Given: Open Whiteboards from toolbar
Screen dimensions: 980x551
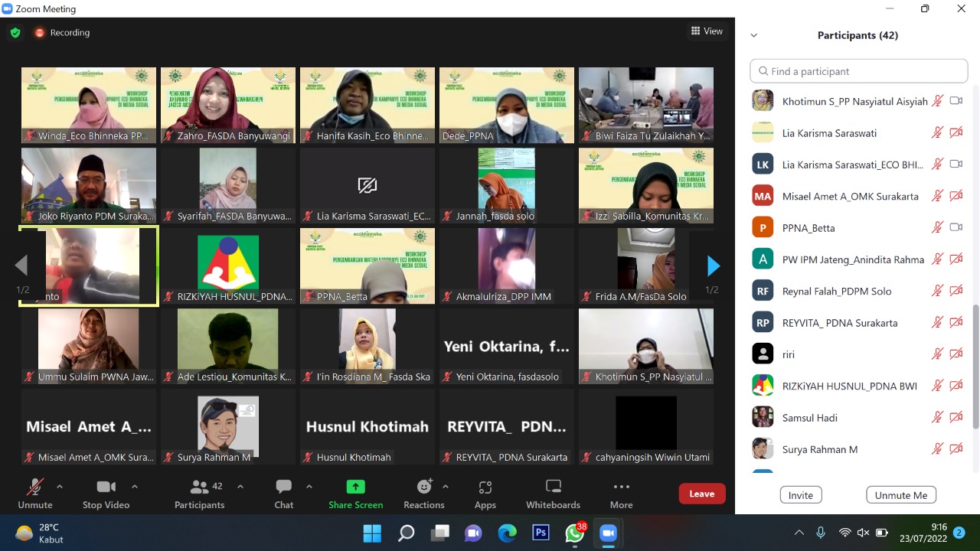Looking at the screenshot, I should click(x=553, y=494).
